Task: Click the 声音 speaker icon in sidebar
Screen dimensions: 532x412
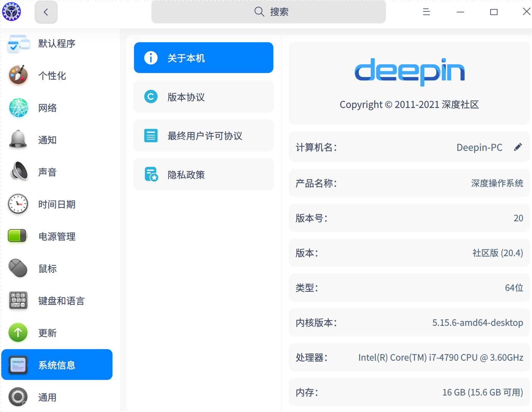Action: pyautogui.click(x=18, y=172)
